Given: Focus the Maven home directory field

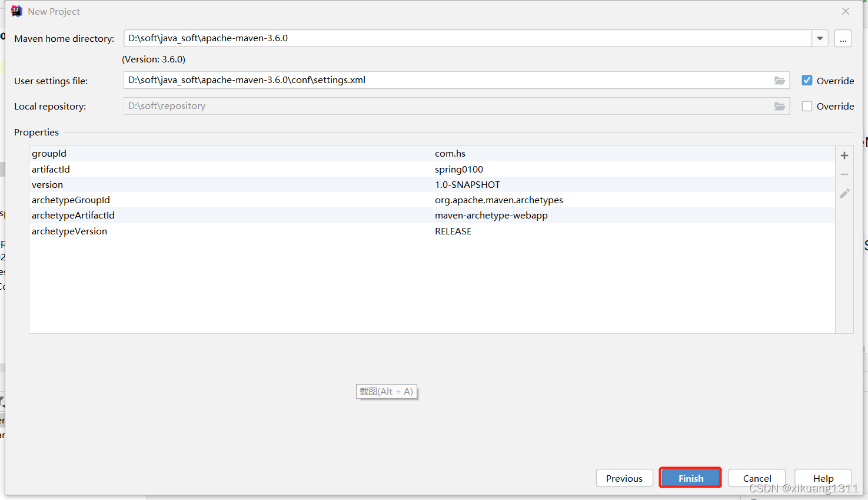Looking at the screenshot, I should pos(468,38).
